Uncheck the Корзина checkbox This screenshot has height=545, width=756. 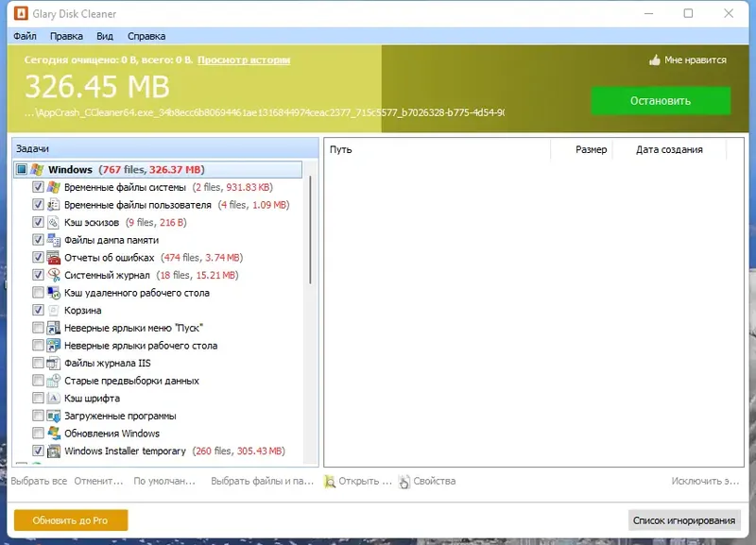(38, 311)
